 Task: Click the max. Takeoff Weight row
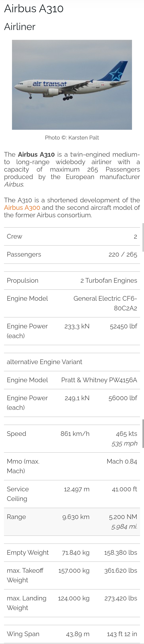pyautogui.click(x=72, y=575)
